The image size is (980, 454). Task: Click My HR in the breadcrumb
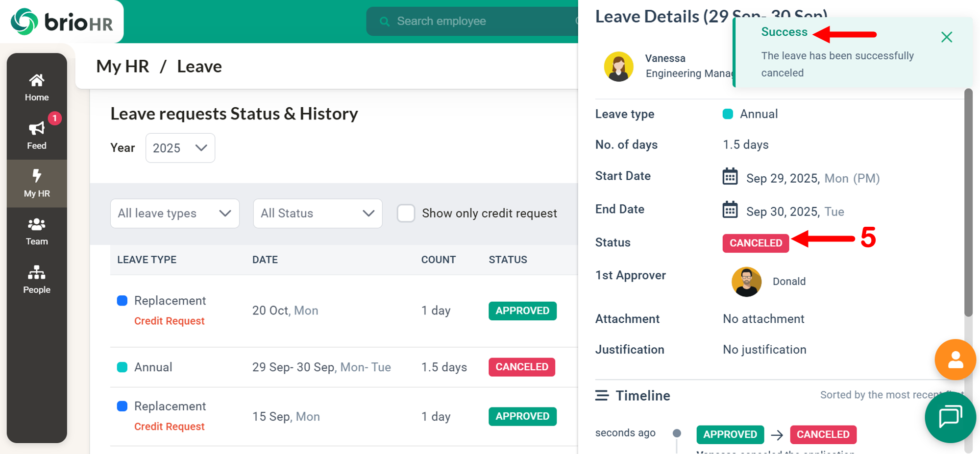point(122,67)
